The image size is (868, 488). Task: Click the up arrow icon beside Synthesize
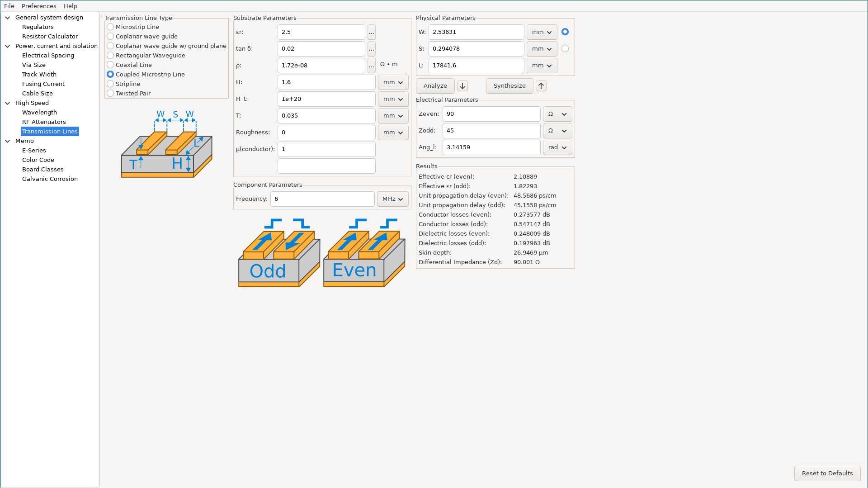[x=541, y=86]
